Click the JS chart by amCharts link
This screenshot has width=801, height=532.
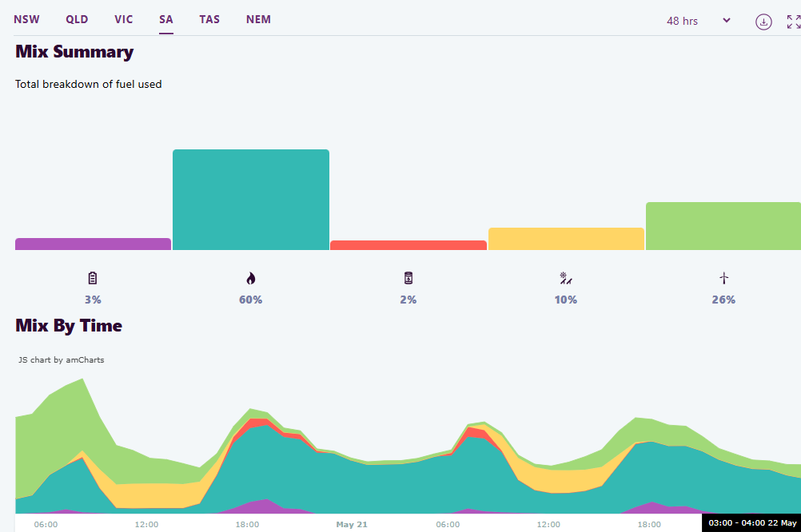point(62,360)
